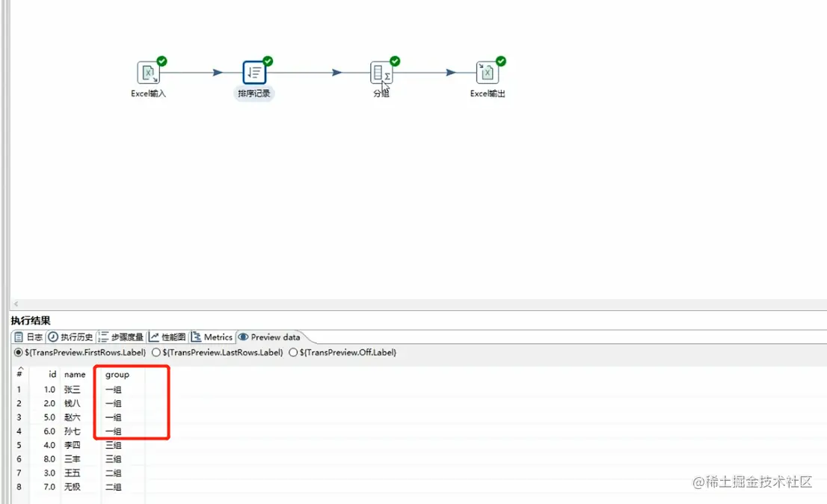Image resolution: width=827 pixels, height=504 pixels.
Task: Click id cell 5.0
Action: tap(49, 417)
